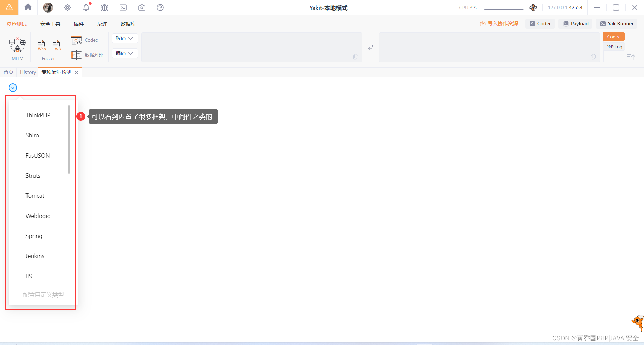Click the 127.0.0.1 42554 address text

[x=565, y=7]
